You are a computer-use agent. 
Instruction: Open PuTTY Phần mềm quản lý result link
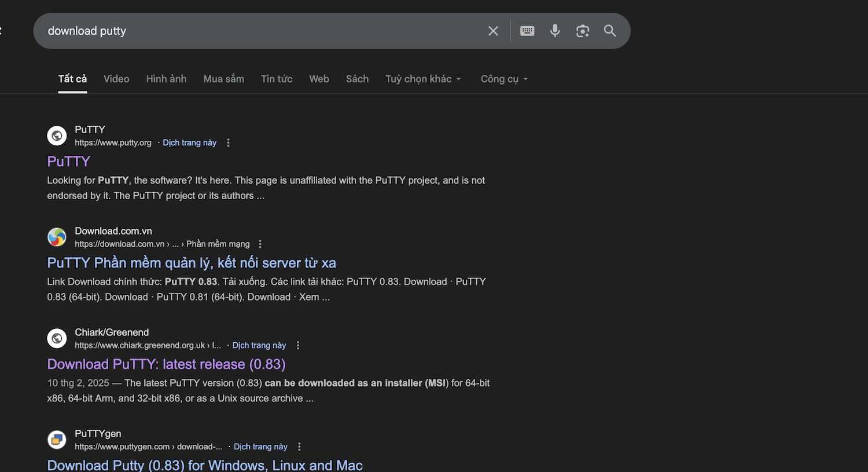click(x=192, y=263)
